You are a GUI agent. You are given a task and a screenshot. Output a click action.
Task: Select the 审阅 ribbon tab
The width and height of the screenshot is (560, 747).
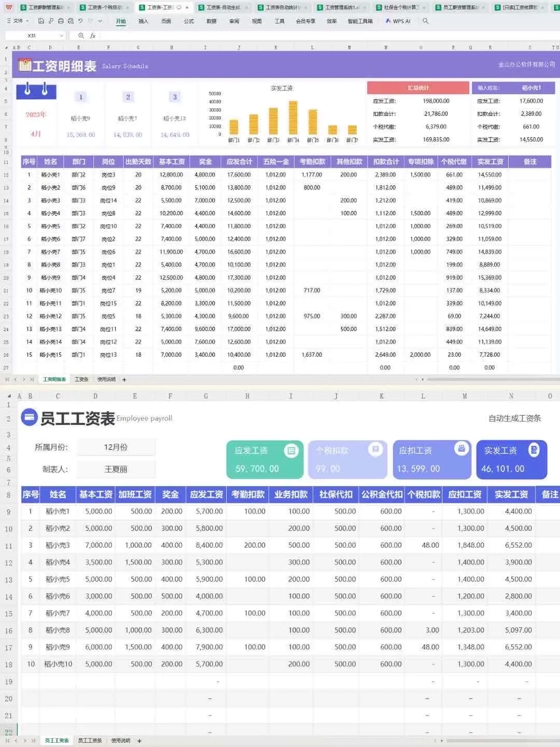coord(234,21)
